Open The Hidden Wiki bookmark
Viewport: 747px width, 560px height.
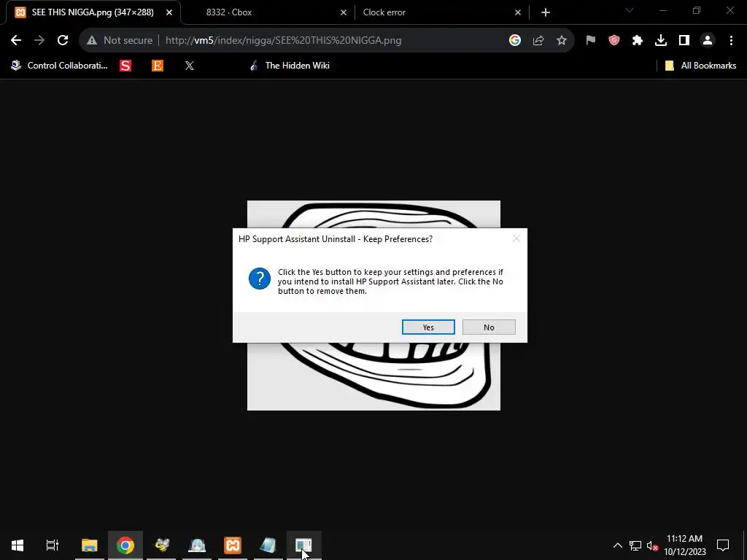pos(289,66)
